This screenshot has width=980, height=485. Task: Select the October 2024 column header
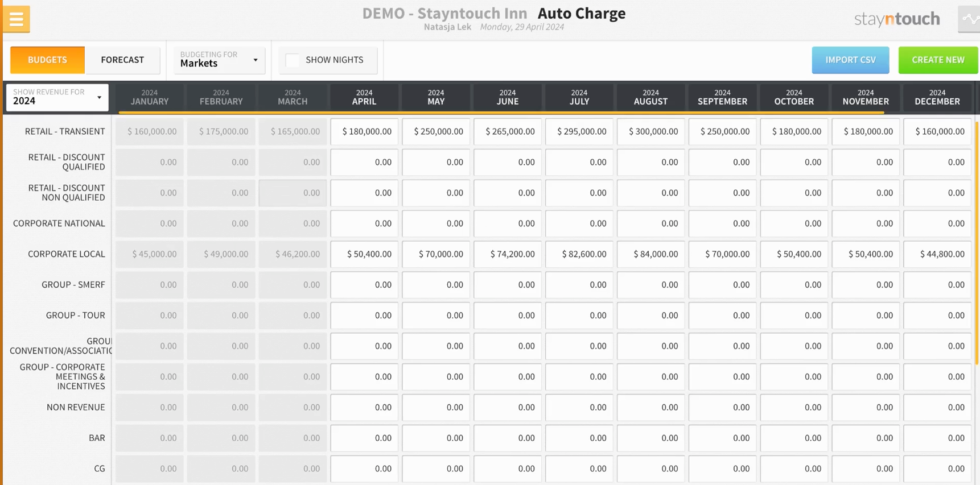[x=794, y=97]
